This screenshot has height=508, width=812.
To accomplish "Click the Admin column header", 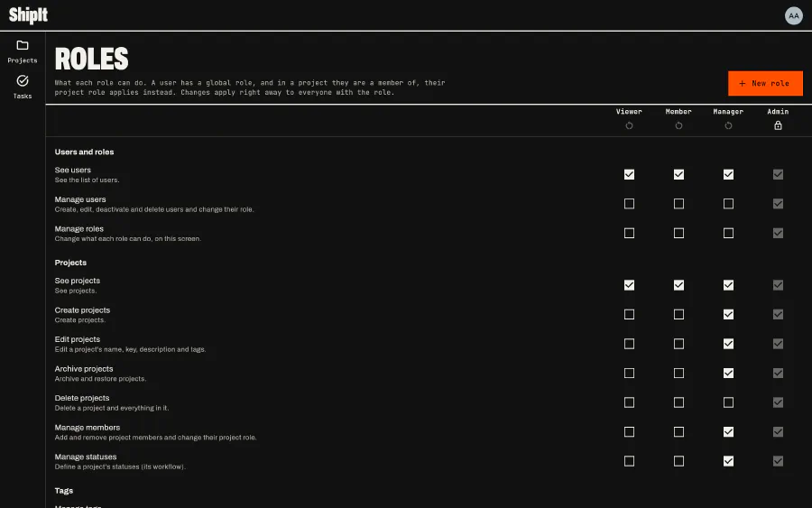I will coord(778,112).
